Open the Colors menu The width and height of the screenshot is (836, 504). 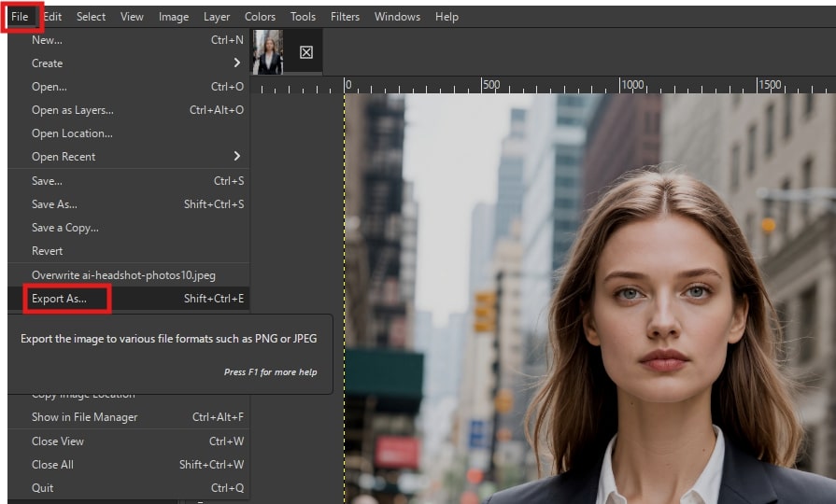click(x=260, y=17)
